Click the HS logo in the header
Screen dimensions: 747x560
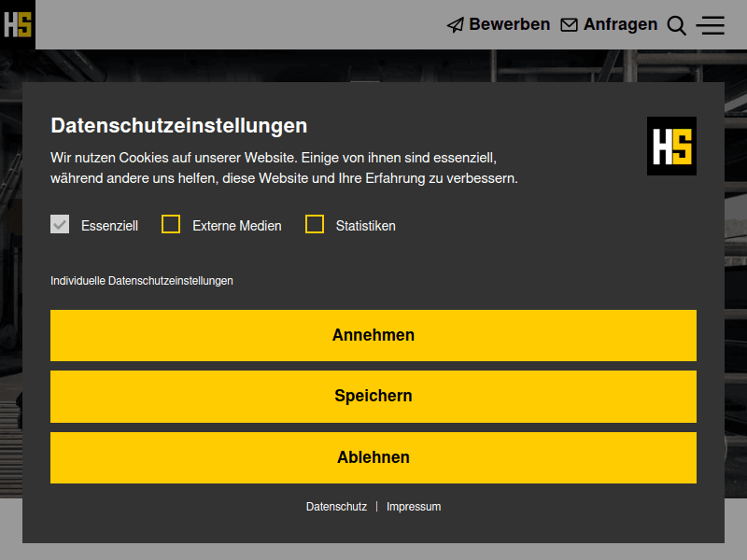(x=18, y=24)
